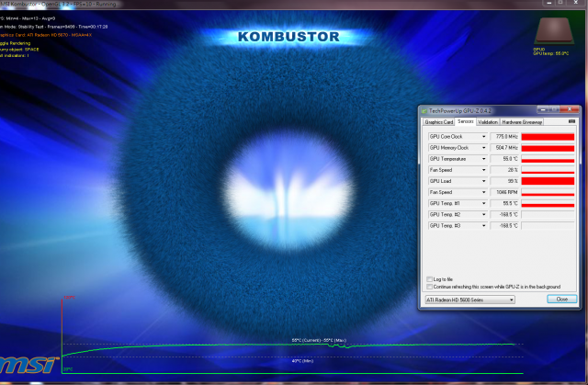Click the GPU chip icon in Kombustor

tap(554, 30)
